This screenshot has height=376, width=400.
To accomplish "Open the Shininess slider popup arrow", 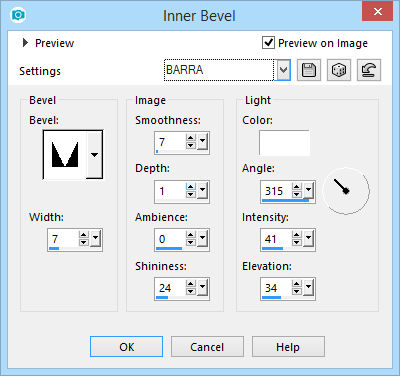I will click(x=202, y=288).
